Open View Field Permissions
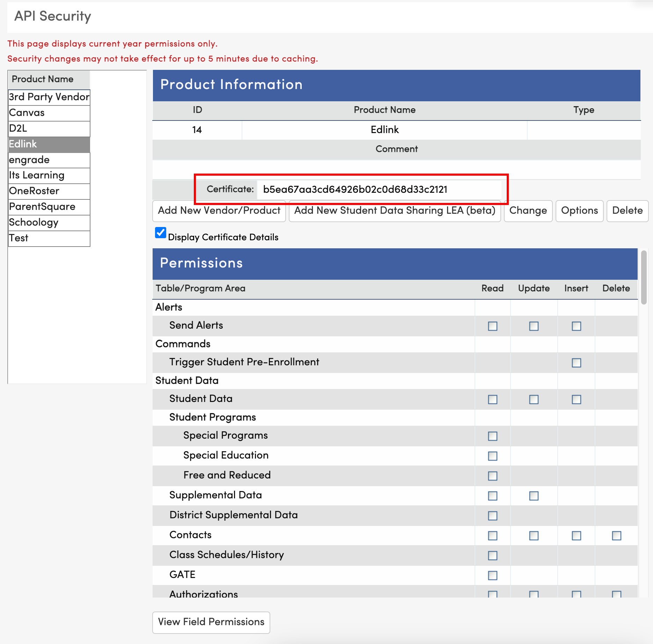 point(211,622)
